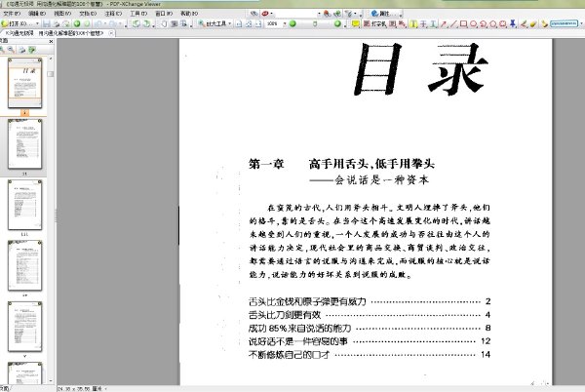
Task: Choose the 放大工具 zoom-in tool
Action: pos(213,23)
